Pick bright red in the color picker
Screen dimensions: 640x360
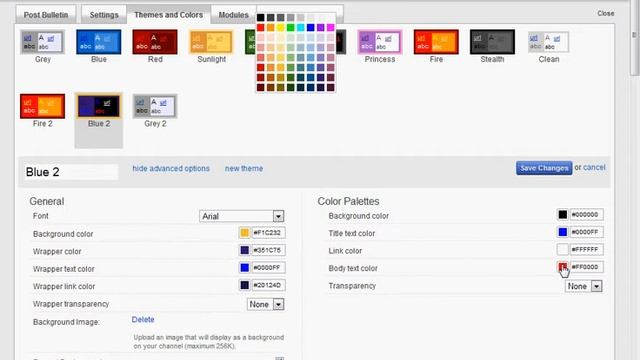[x=260, y=27]
